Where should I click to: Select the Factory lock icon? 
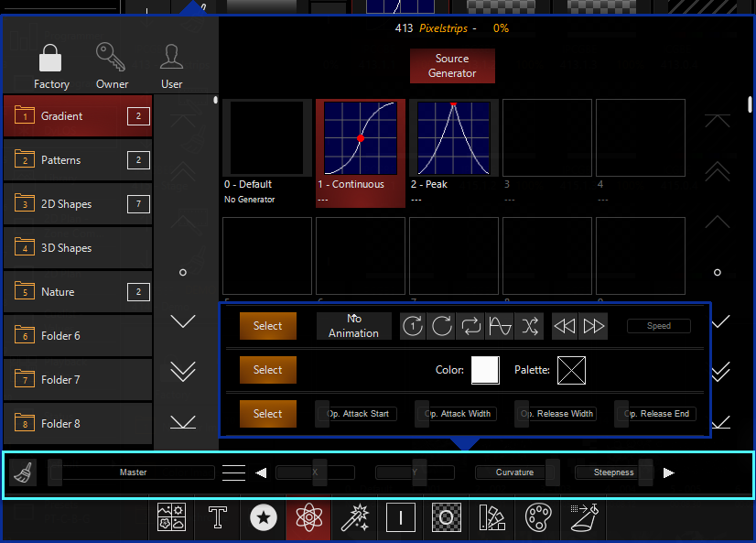pos(50,58)
